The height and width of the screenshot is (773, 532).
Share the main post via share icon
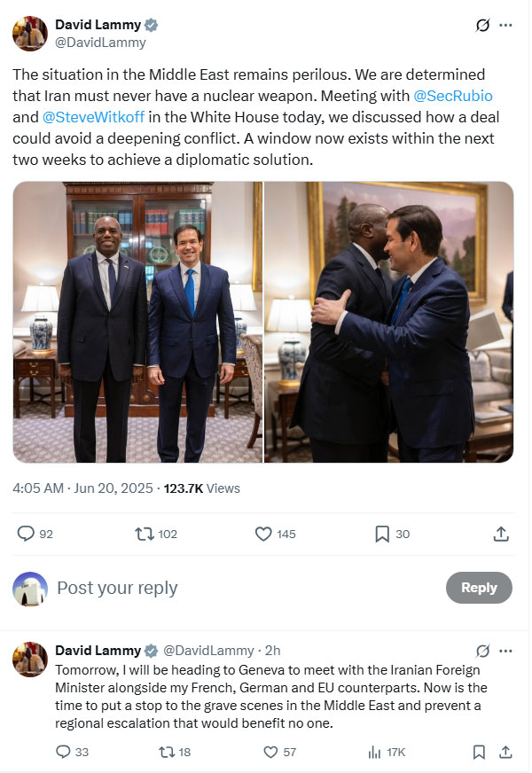[501, 534]
